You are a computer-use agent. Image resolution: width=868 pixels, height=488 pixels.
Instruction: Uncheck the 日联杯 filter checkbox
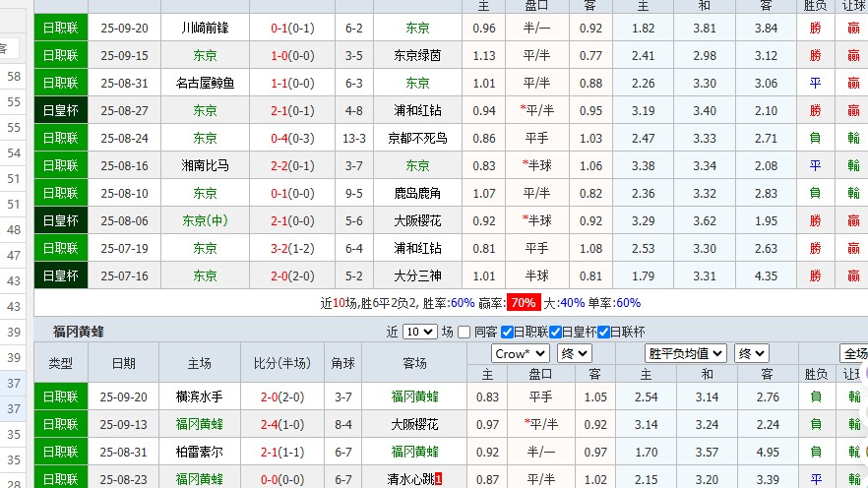pyautogui.click(x=603, y=332)
